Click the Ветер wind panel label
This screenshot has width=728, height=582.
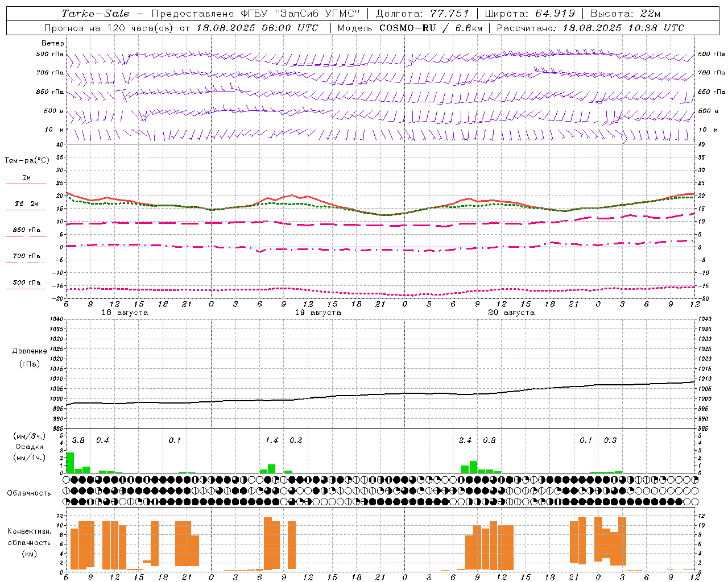[x=53, y=43]
